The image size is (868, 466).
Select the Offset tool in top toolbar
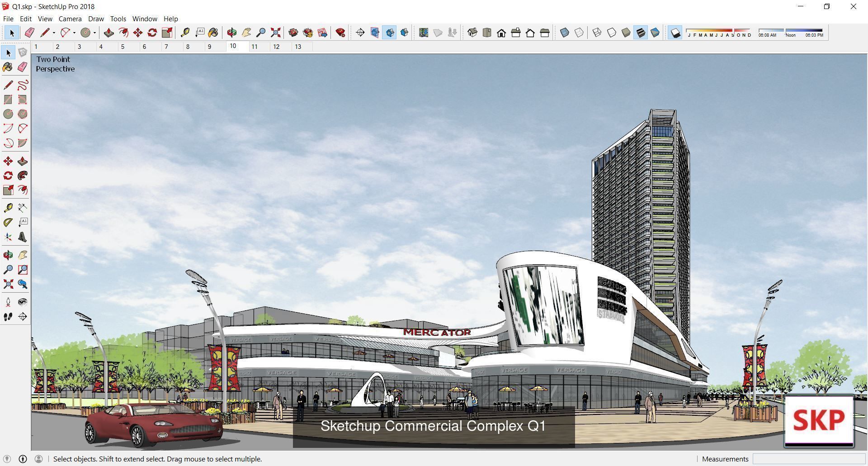[x=123, y=33]
